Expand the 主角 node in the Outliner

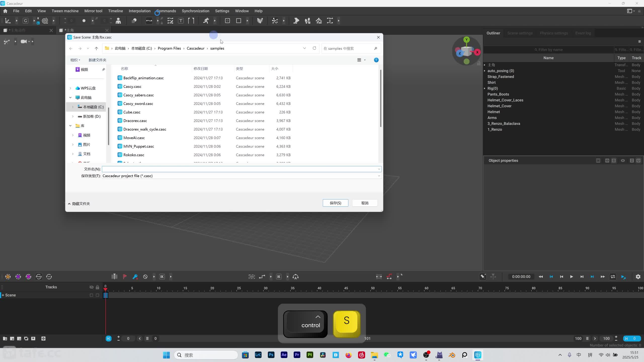tap(485, 65)
